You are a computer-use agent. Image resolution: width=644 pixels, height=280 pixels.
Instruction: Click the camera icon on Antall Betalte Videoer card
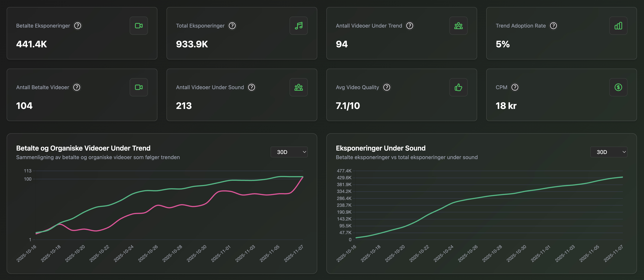pyautogui.click(x=138, y=87)
